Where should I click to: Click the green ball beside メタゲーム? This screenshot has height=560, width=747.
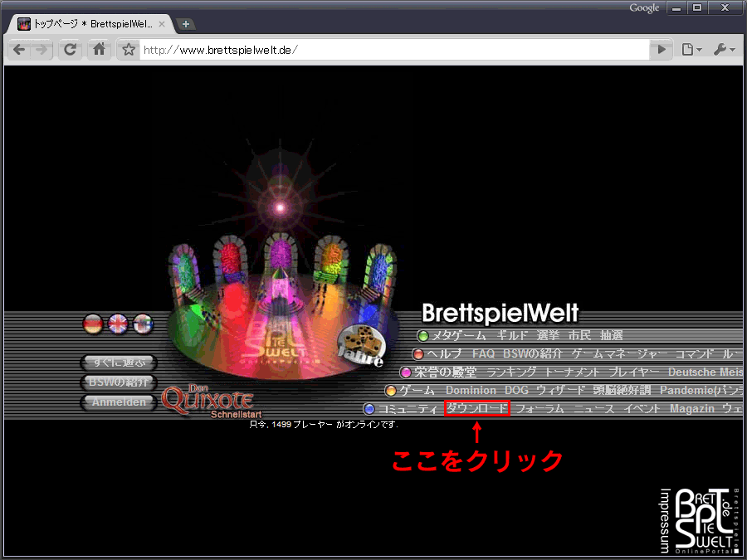422,336
